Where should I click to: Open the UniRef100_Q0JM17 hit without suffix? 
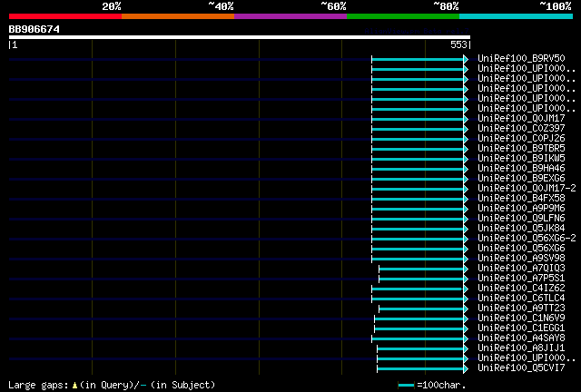tap(521, 118)
